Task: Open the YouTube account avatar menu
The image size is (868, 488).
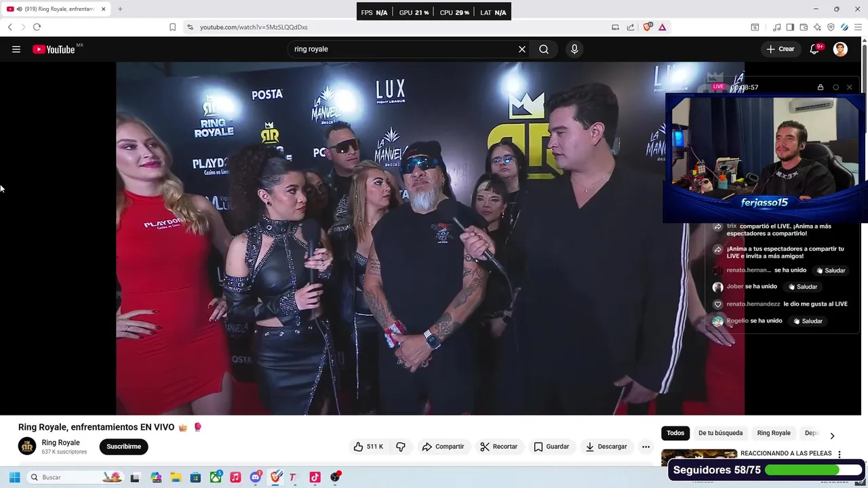Action: tap(840, 49)
